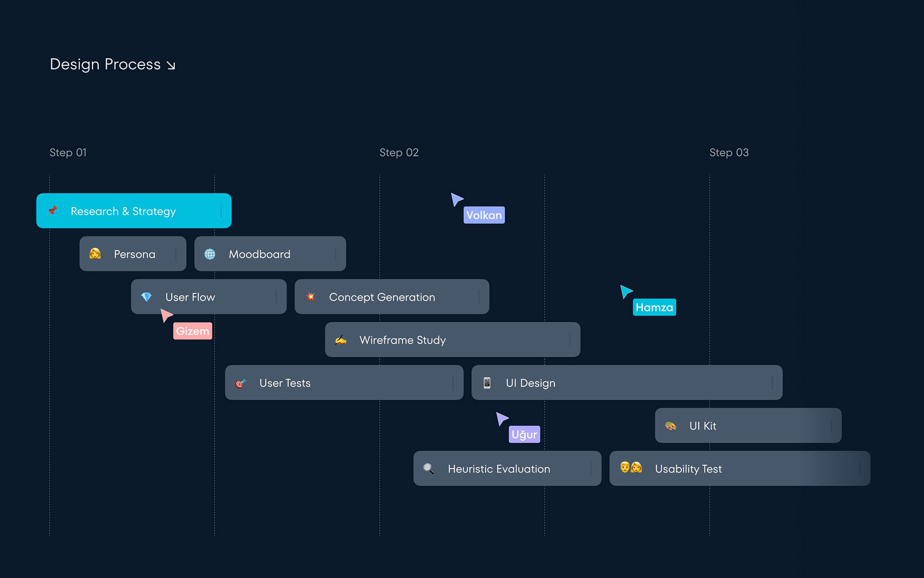This screenshot has height=578, width=924.
Task: Grab the resize handle on Wireframe Study bar
Action: 570,340
